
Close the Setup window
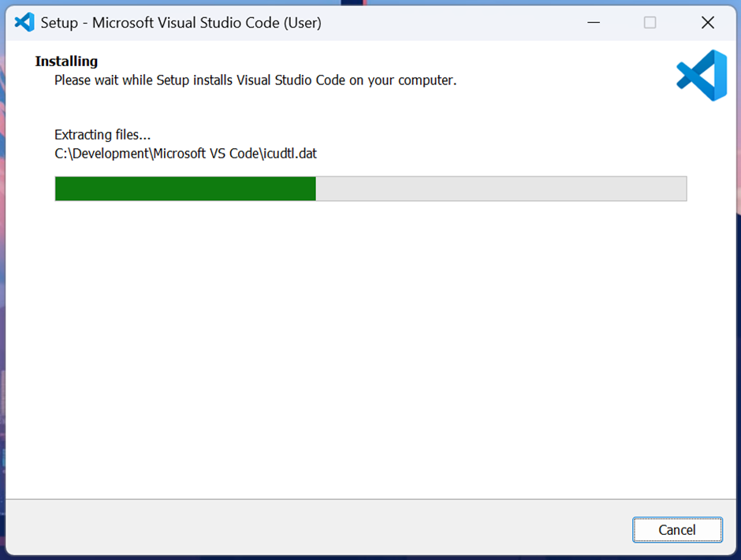[x=707, y=22]
